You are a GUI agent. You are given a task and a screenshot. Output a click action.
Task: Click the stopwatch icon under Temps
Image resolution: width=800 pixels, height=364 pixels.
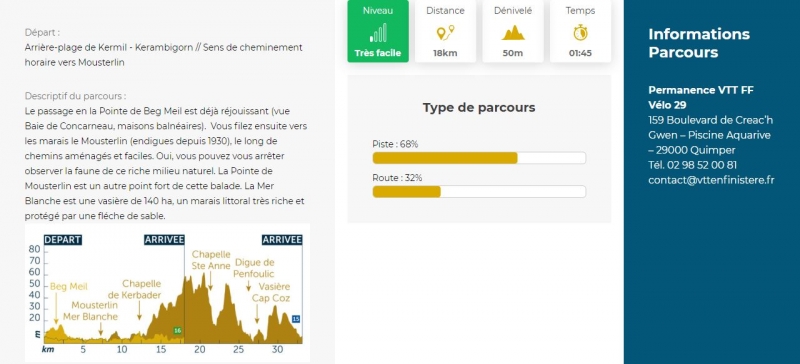click(580, 33)
